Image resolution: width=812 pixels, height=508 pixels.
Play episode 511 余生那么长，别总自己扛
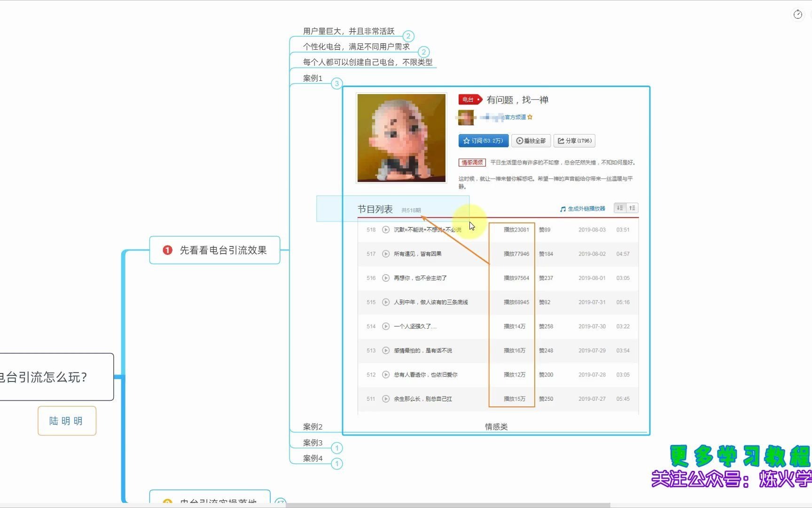click(x=386, y=399)
